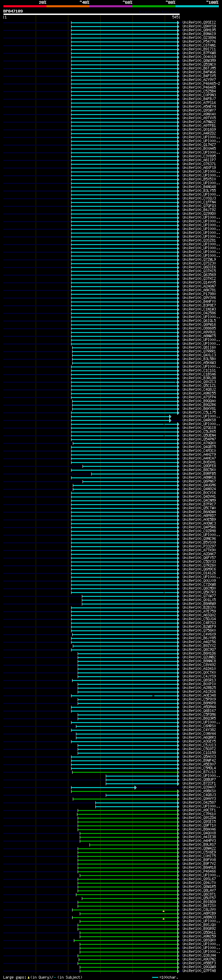
Task: Open hit UniRef100_A7AQK0
Action: point(199,443)
